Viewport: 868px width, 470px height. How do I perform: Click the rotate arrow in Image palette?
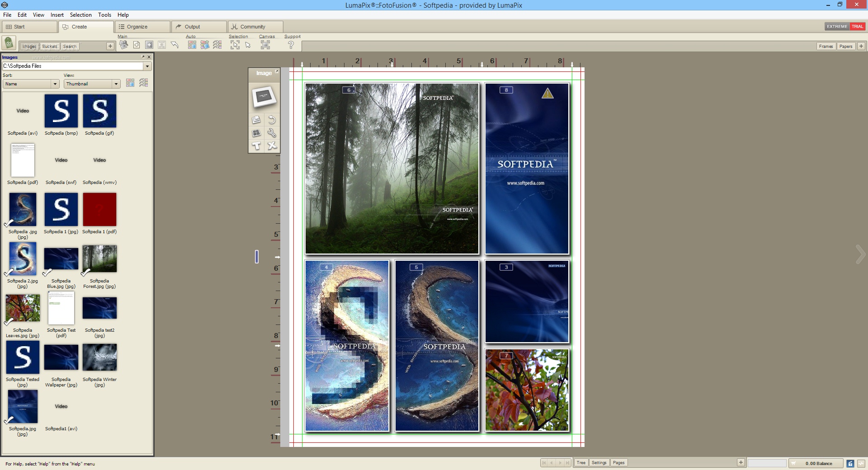point(272,120)
